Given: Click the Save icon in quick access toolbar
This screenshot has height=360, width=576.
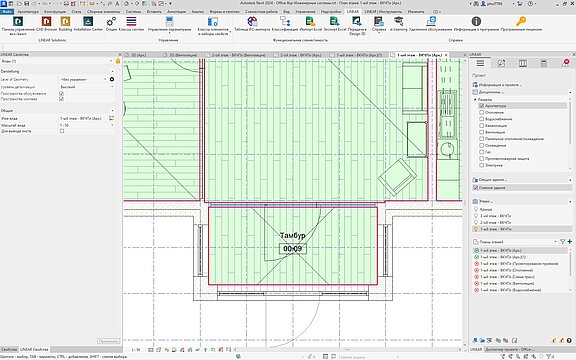Looking at the screenshot, I should click(x=26, y=3).
